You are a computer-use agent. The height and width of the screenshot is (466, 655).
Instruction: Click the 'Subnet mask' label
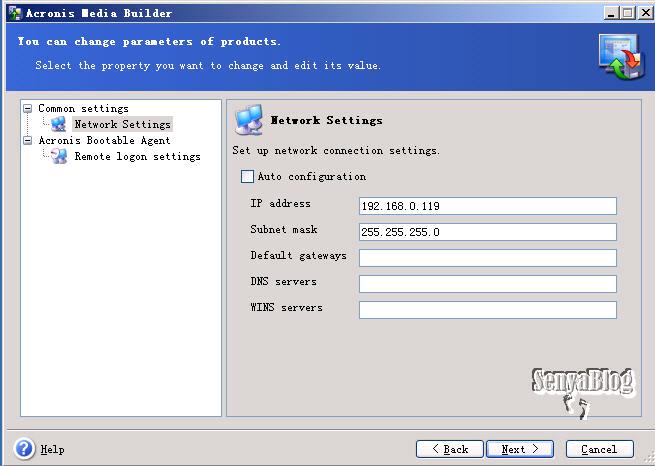pyautogui.click(x=284, y=229)
